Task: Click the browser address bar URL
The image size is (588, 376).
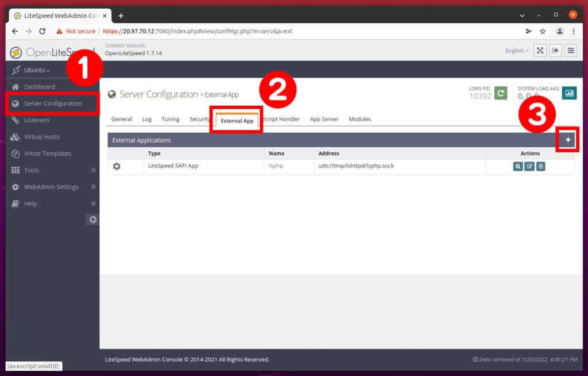Action: click(x=198, y=31)
